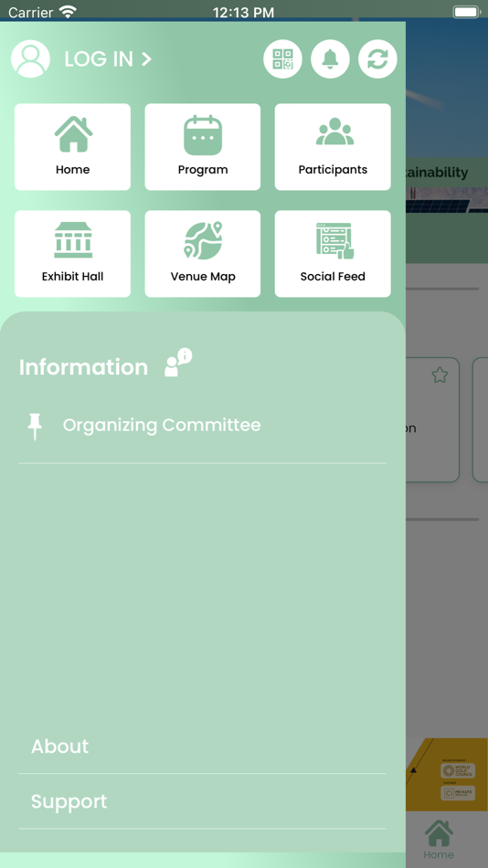Open the LOG IN link
The height and width of the screenshot is (868, 488).
point(108,58)
